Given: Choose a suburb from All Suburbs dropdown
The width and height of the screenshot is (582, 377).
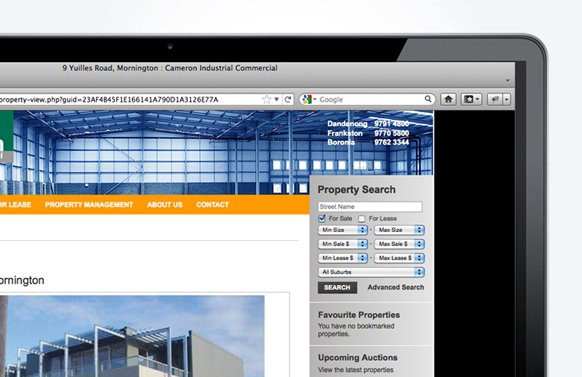Looking at the screenshot, I should coord(371,272).
